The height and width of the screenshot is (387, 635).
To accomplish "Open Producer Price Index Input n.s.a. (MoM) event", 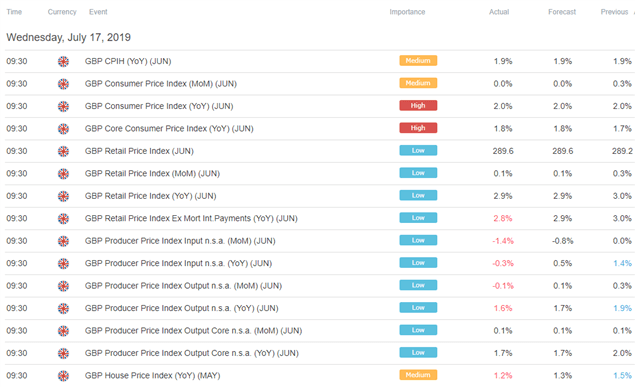I will [x=180, y=241].
